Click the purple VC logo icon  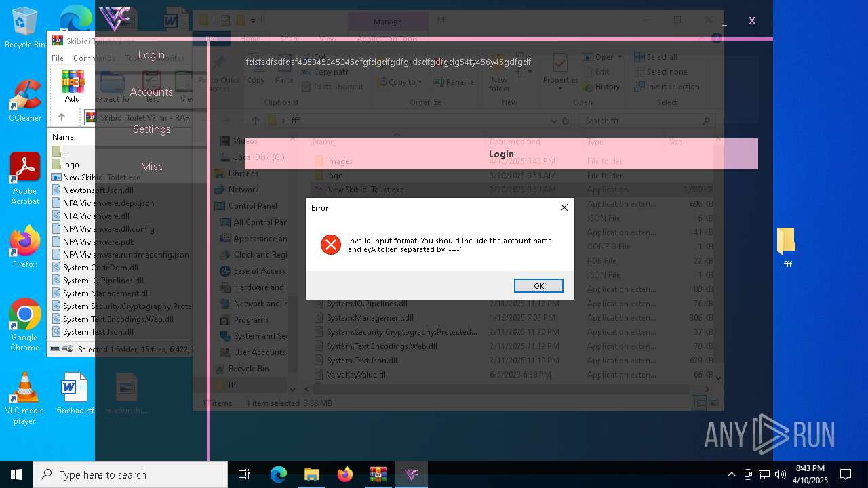point(115,18)
